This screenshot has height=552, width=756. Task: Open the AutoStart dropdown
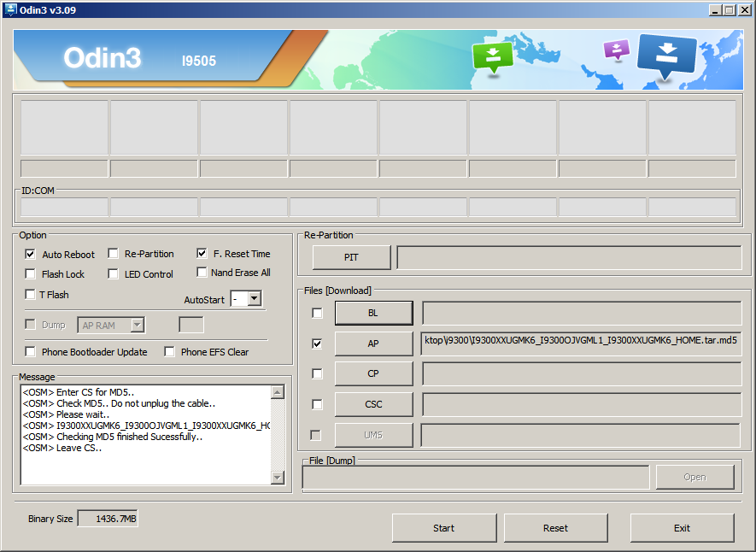(x=254, y=299)
